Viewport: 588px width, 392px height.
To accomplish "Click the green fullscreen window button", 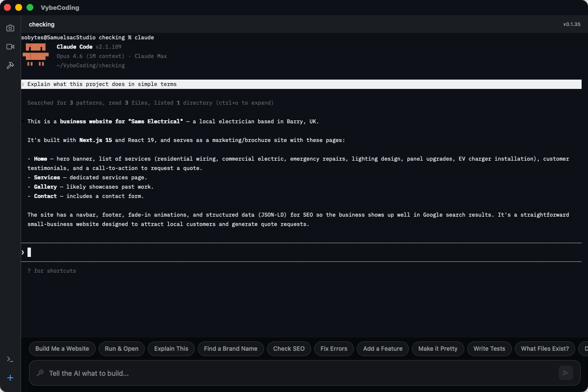I will 30,7.
